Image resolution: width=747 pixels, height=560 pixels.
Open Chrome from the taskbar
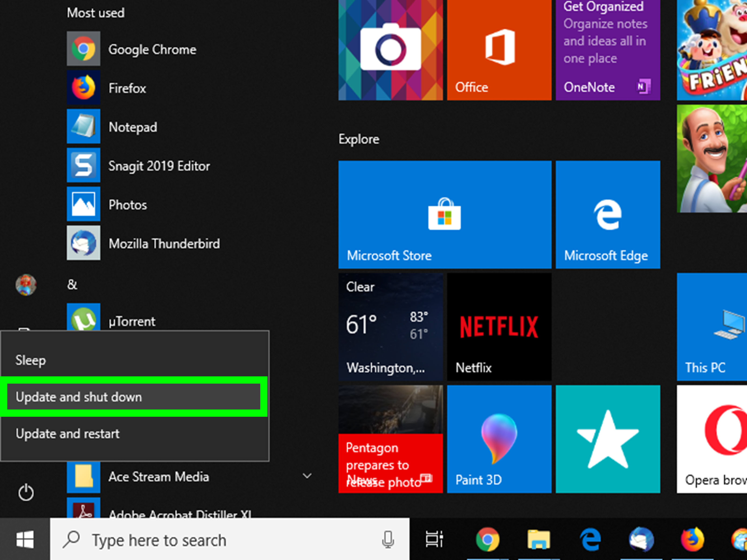[487, 539]
